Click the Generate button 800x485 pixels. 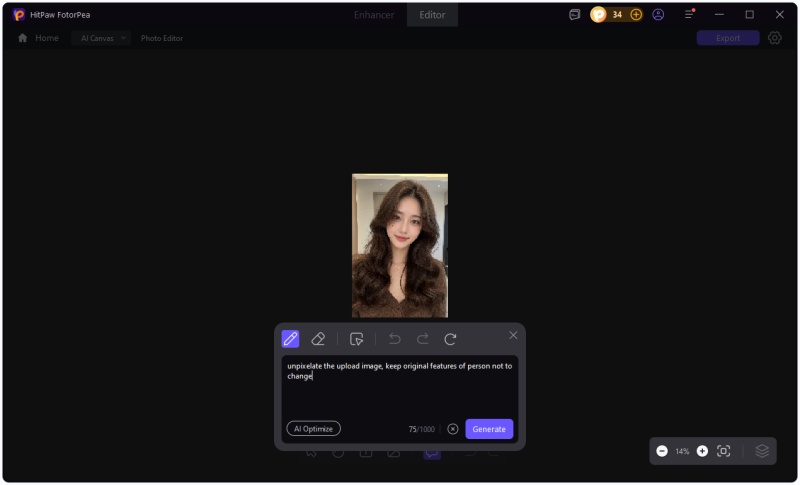[489, 429]
